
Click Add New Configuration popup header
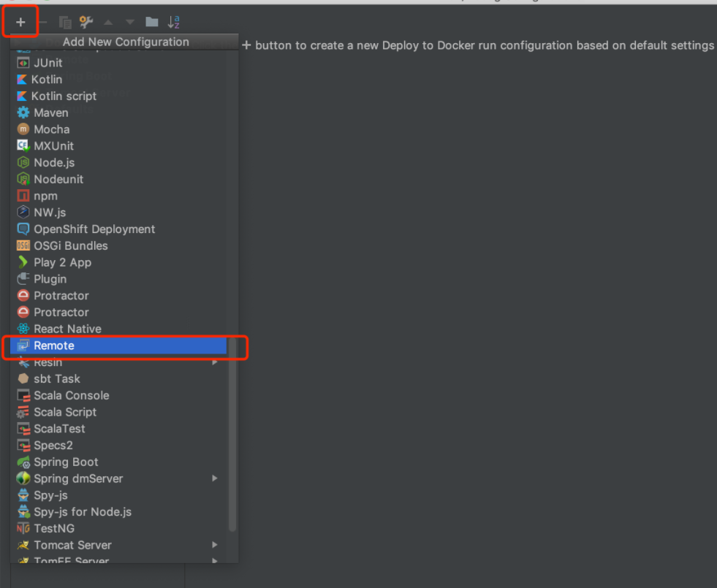[x=124, y=42]
